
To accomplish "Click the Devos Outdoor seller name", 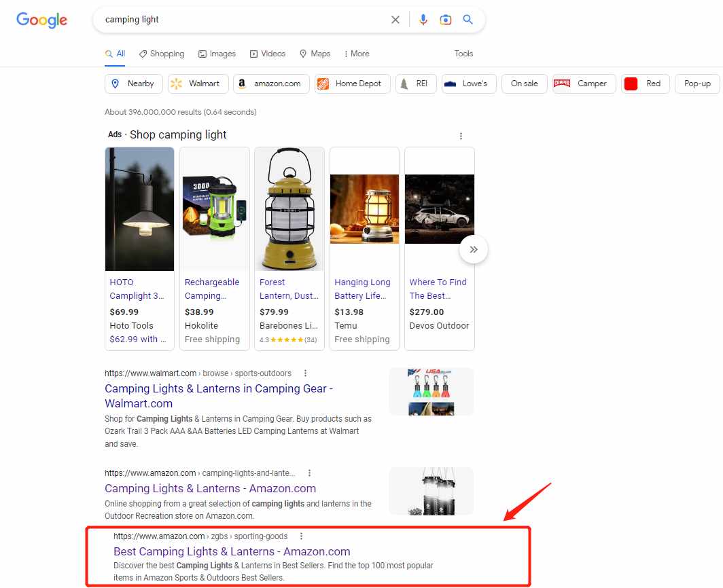I will click(439, 325).
